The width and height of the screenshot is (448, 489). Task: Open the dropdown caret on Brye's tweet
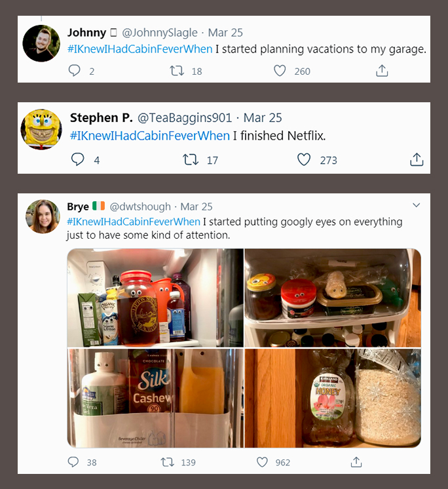point(417,206)
